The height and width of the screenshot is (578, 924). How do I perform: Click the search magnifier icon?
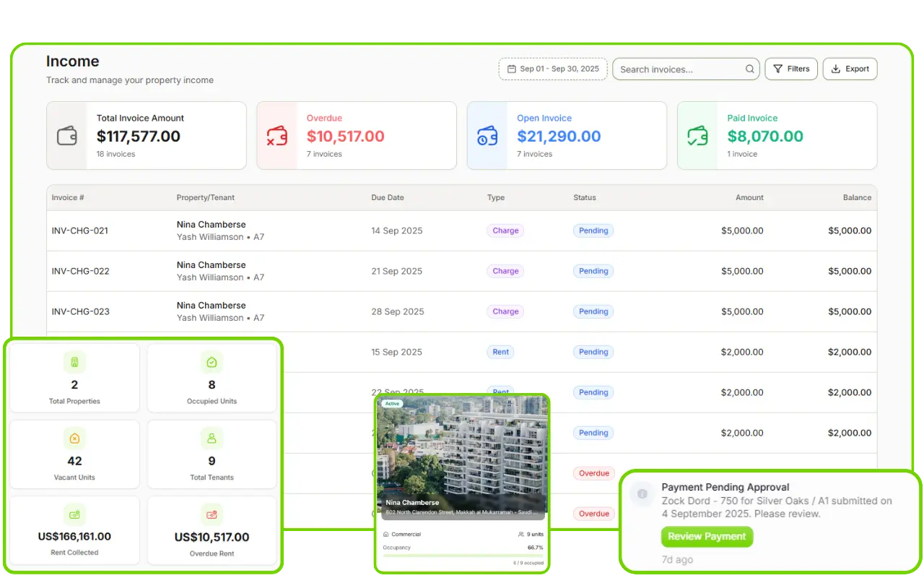click(x=750, y=69)
